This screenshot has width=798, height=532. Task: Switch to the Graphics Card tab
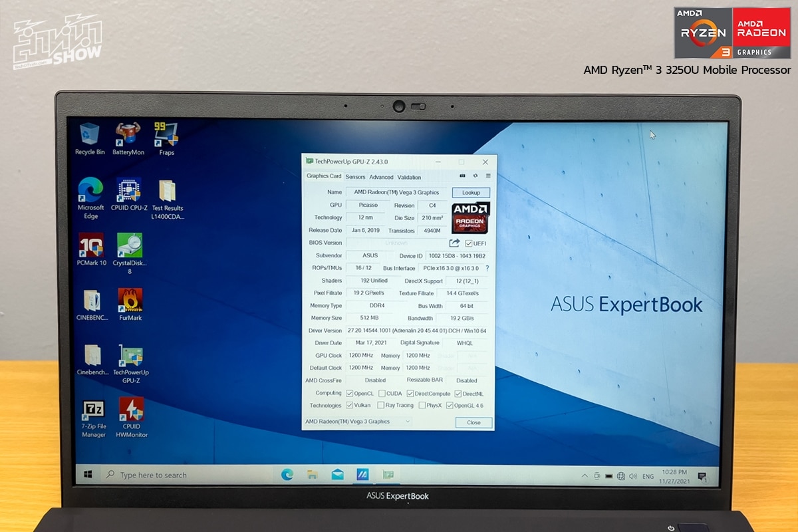(x=324, y=176)
